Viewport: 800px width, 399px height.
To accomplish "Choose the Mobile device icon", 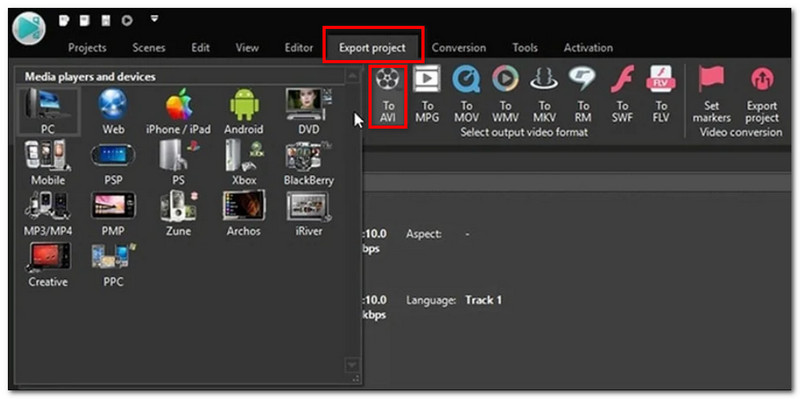I will (47, 162).
